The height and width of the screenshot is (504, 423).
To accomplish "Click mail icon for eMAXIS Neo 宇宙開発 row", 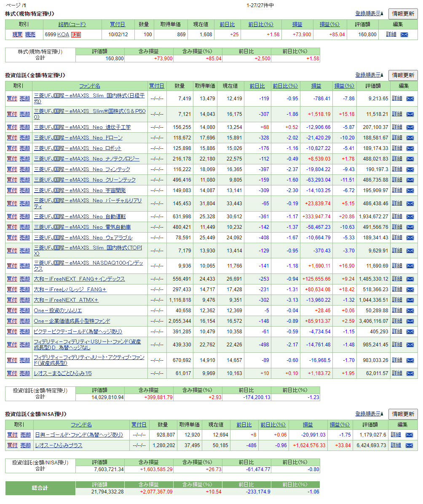I will coord(410,190).
